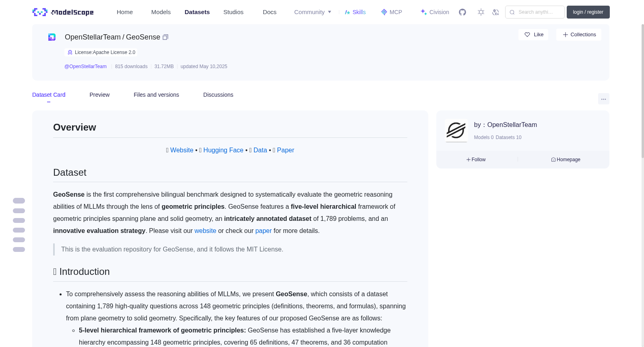Image resolution: width=644 pixels, height=347 pixels.
Task: Open the Datasets navigation item
Action: click(x=197, y=12)
